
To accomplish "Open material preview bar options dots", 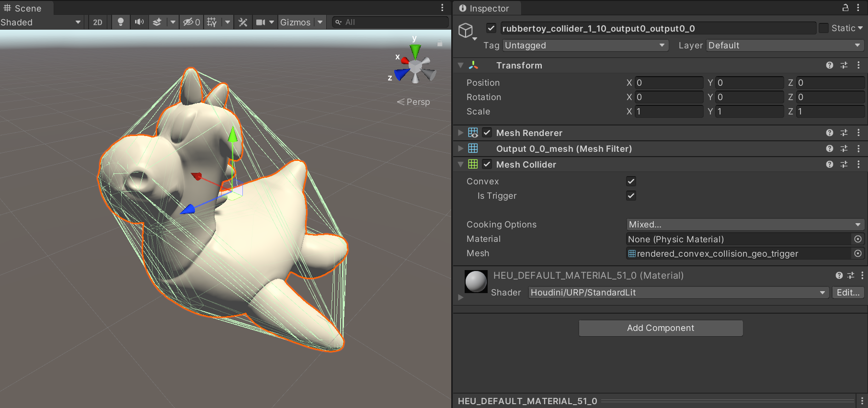I will (862, 401).
